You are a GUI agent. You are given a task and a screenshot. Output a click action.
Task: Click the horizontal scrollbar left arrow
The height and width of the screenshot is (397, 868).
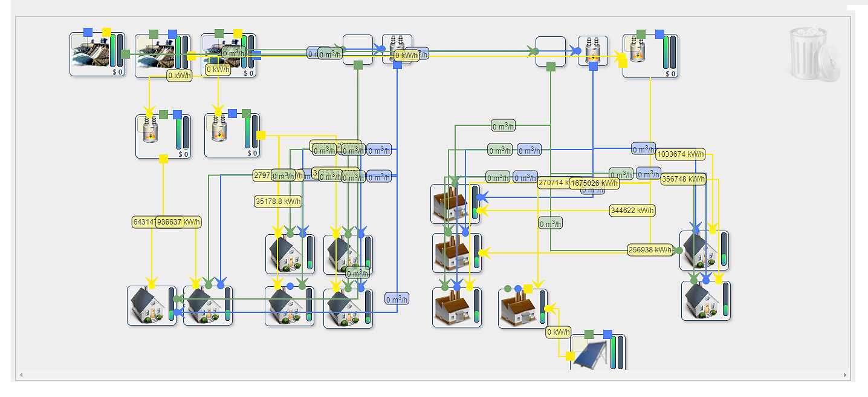tap(21, 375)
